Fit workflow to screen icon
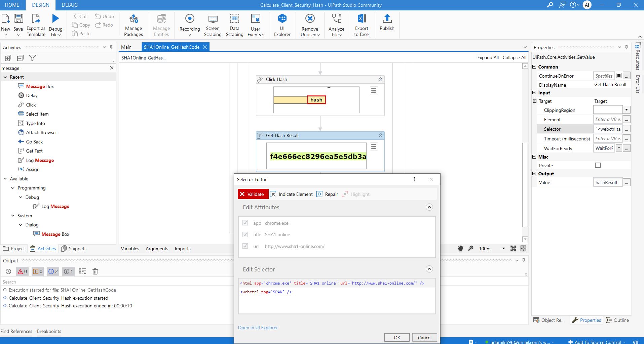The image size is (644, 344). coord(513,249)
